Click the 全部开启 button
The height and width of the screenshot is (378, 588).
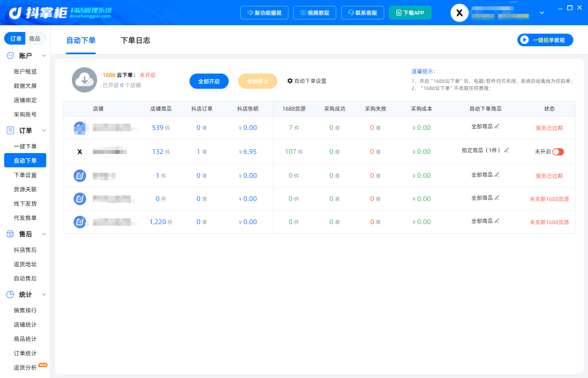point(209,81)
